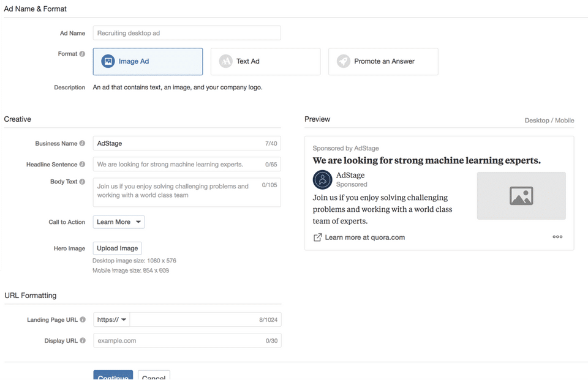This screenshot has height=380, width=588.
Task: Click the info icon beside Format label
Action: click(x=83, y=54)
